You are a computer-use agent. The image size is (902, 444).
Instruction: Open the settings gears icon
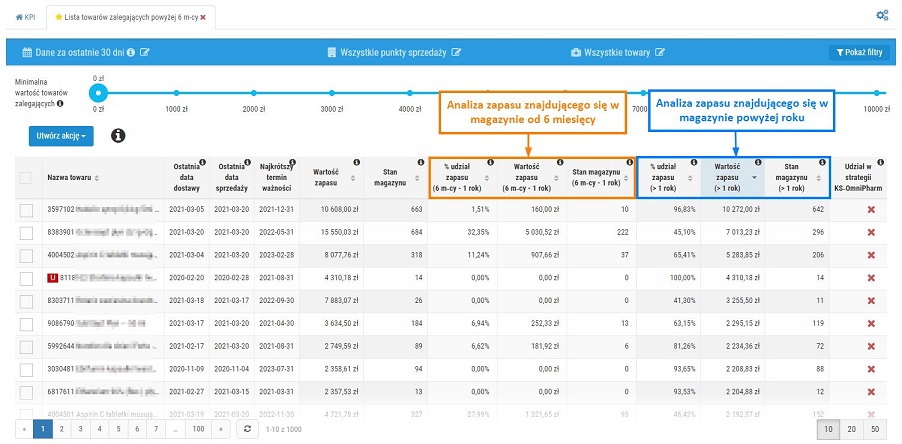tap(882, 16)
